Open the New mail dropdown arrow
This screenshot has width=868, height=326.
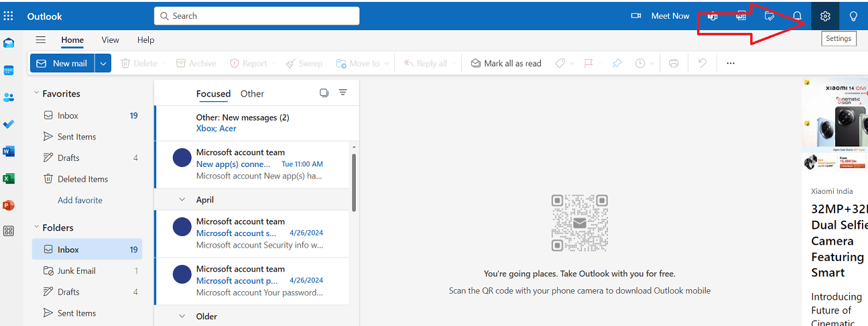coord(103,63)
